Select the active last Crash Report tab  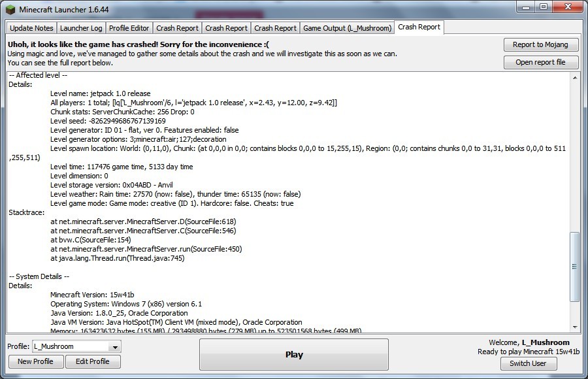click(419, 27)
